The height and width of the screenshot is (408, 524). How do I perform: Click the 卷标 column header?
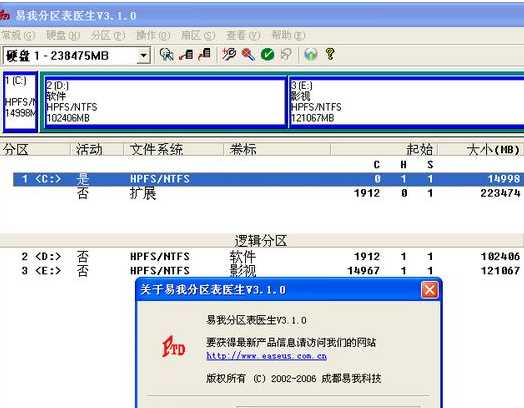[x=277, y=149]
